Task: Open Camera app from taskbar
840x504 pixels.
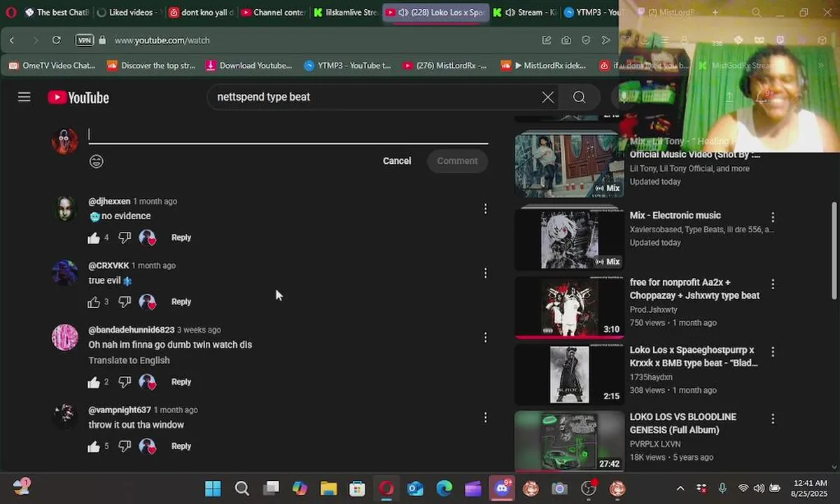Action: (559, 489)
